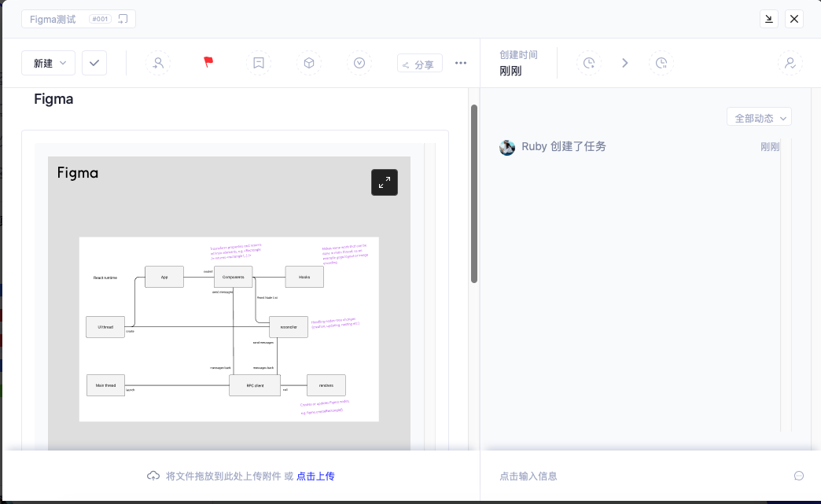Click the cube module icon
This screenshot has width=821, height=504.
[309, 63]
